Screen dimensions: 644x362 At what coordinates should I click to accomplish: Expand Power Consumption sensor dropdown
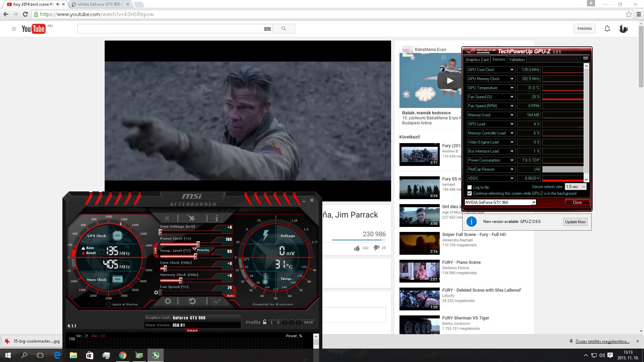coord(512,160)
